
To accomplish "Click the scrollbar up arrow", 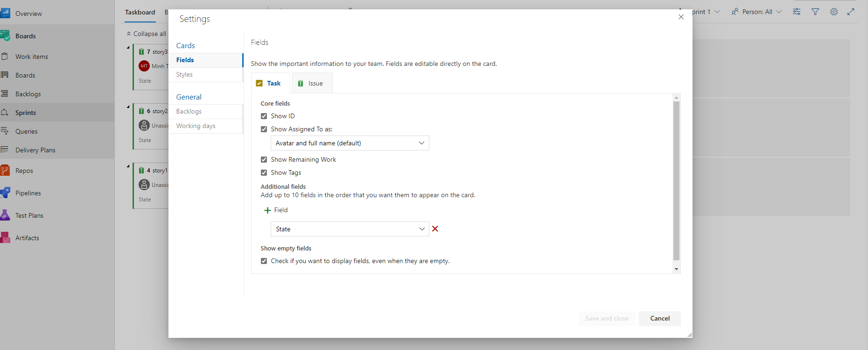I will coord(676,98).
